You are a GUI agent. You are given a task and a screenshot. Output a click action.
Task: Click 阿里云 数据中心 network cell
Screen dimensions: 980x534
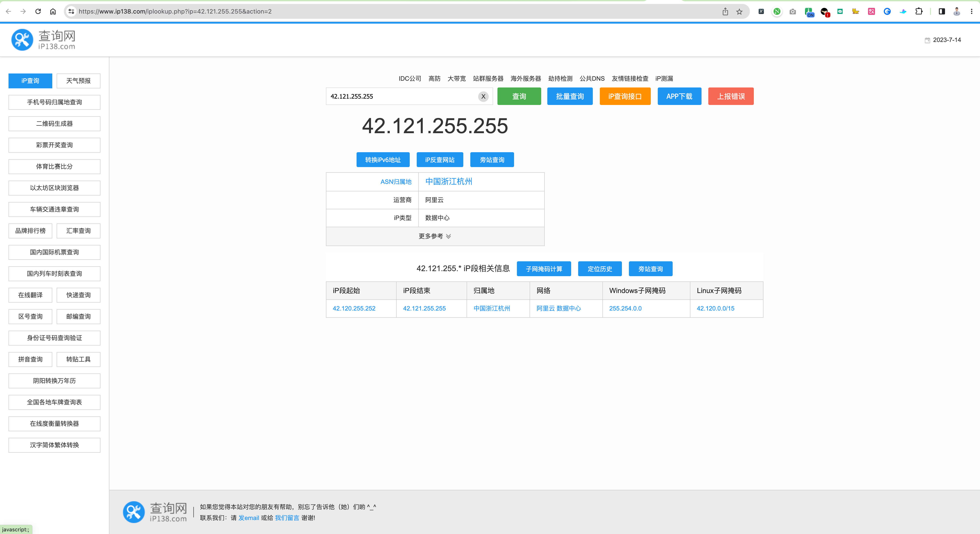[x=558, y=309]
